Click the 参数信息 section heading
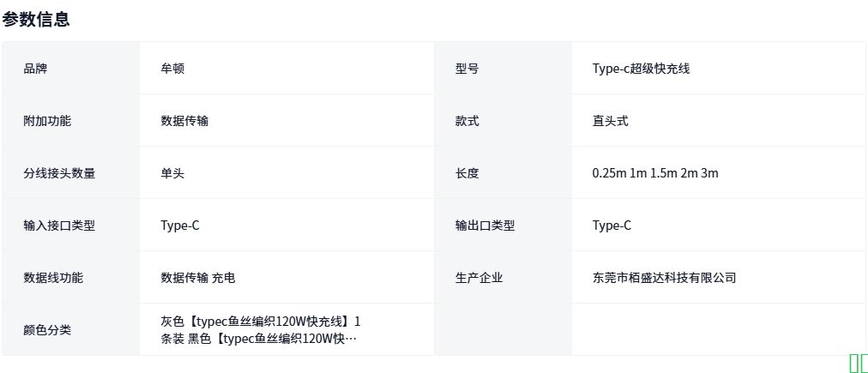Screen dimensions: 868x373 coord(36,20)
